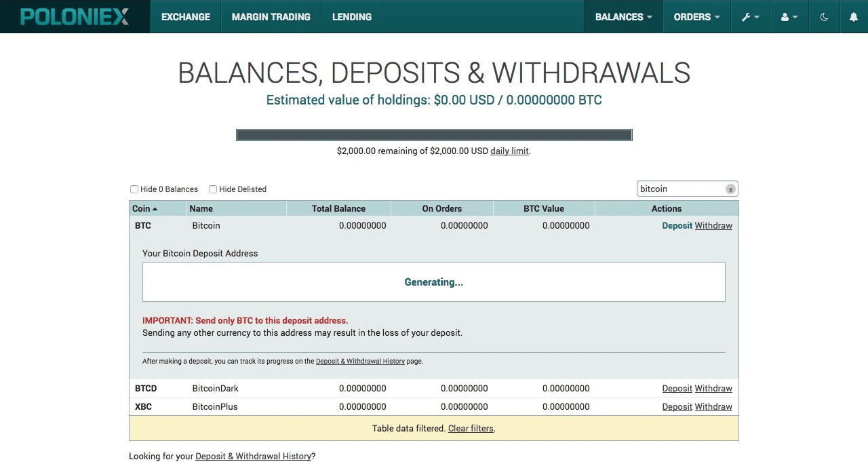Open the notifications bell
Image resolution: width=868 pixels, height=462 pixels.
[854, 17]
